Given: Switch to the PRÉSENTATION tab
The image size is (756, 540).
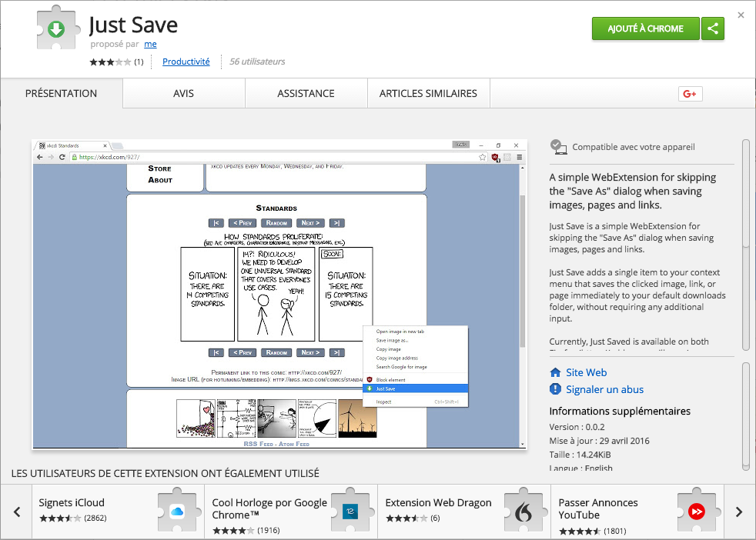Looking at the screenshot, I should [62, 93].
